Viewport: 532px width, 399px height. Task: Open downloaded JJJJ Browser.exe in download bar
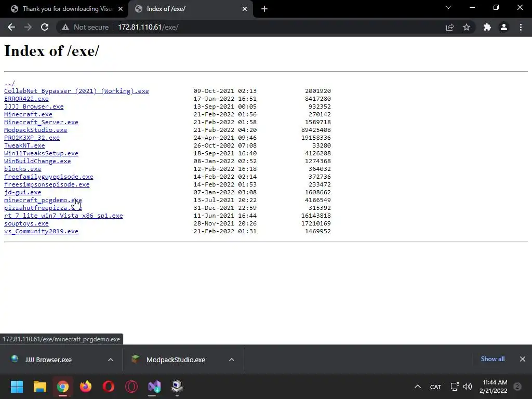48,360
